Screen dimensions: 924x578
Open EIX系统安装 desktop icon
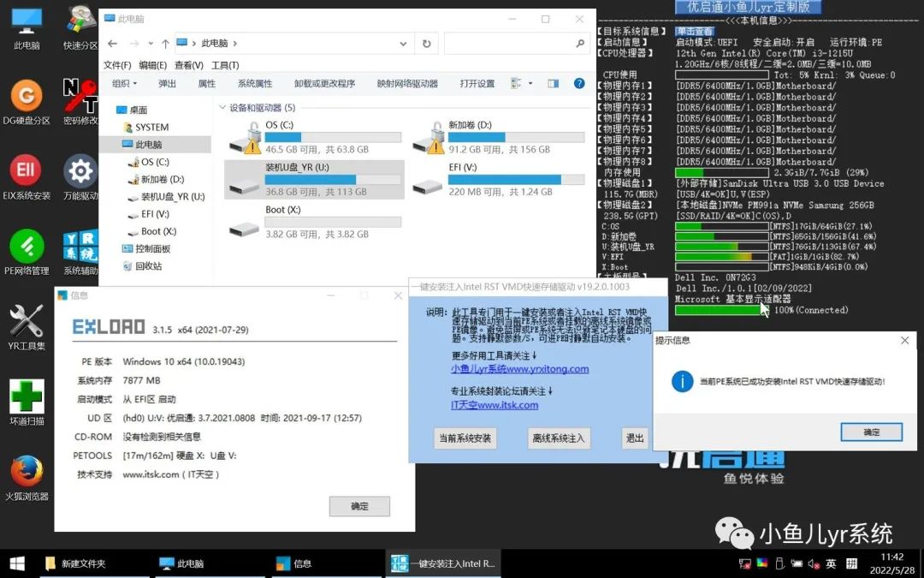(27, 177)
